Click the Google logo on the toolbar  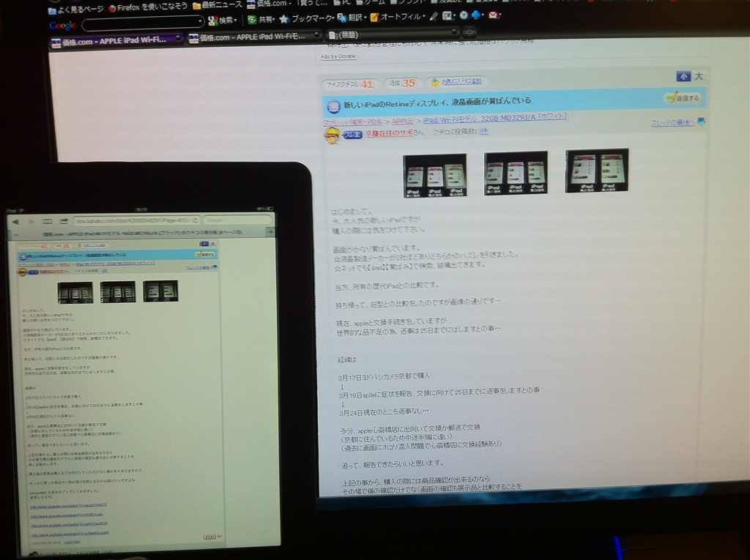pyautogui.click(x=62, y=25)
